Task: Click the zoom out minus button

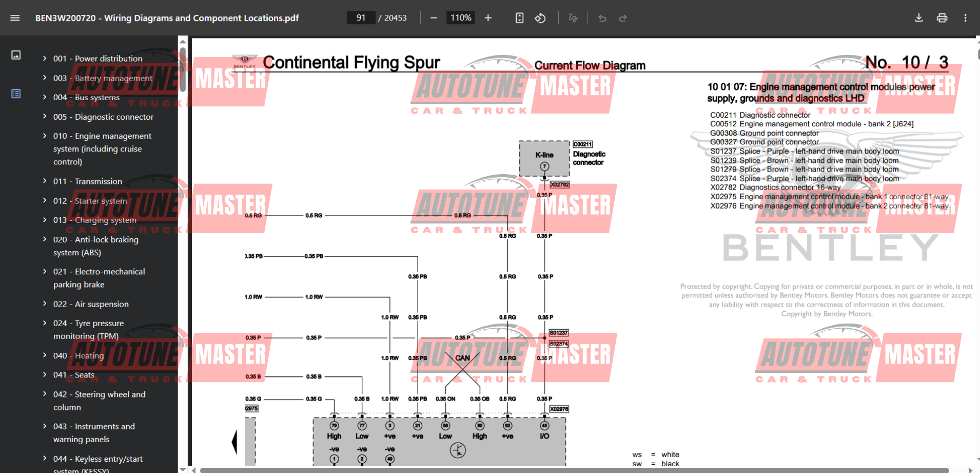Action: [434, 18]
